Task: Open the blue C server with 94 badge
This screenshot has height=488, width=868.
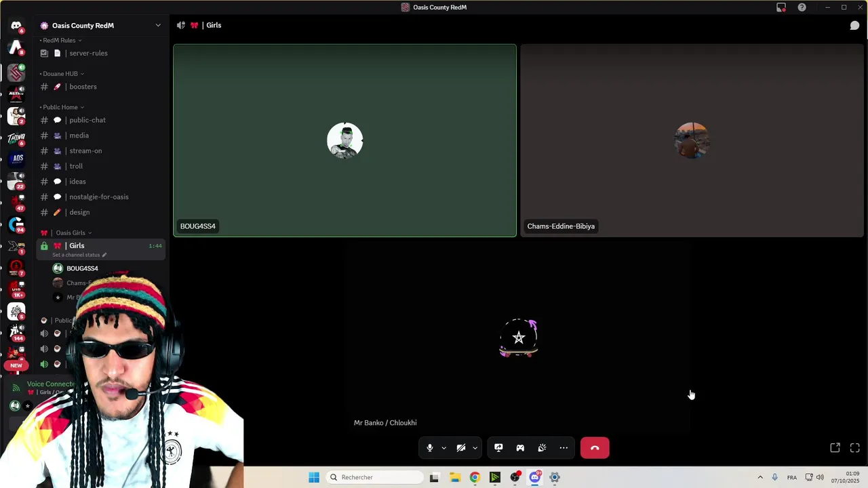Action: [x=16, y=224]
